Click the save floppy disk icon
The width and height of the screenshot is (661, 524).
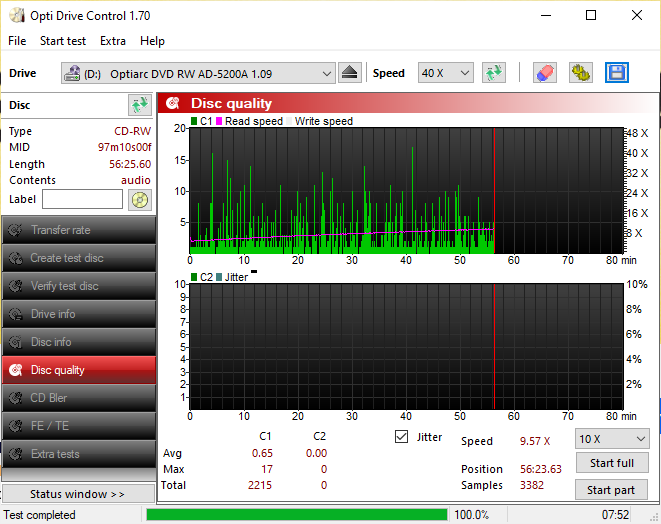pos(617,73)
